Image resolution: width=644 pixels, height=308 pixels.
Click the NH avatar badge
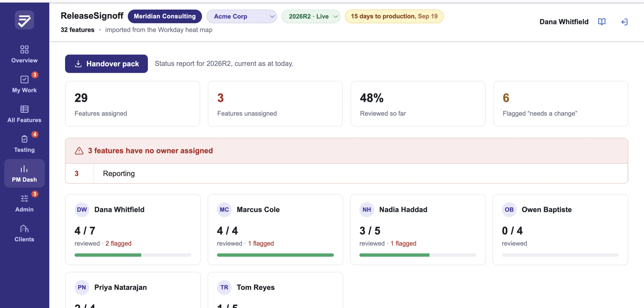coord(367,210)
